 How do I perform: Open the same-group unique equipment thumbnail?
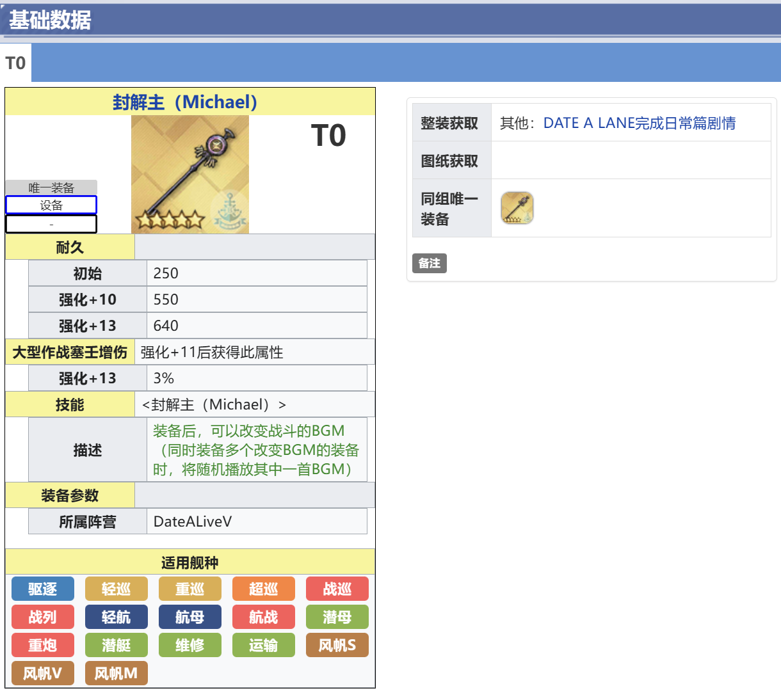(x=517, y=208)
